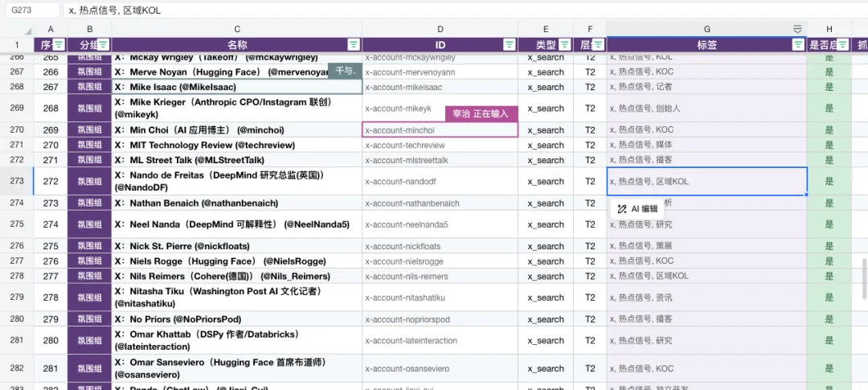
Task: Open the filter on the 标签 column header
Action: pos(798,45)
